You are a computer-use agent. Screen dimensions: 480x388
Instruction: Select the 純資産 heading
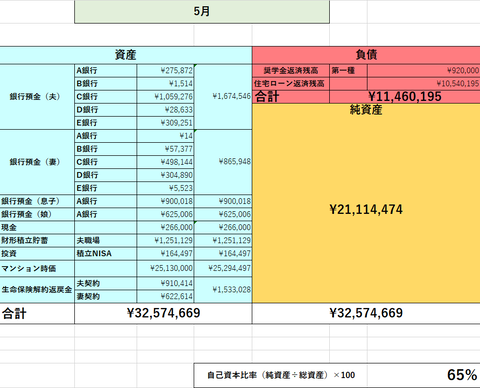pos(366,110)
